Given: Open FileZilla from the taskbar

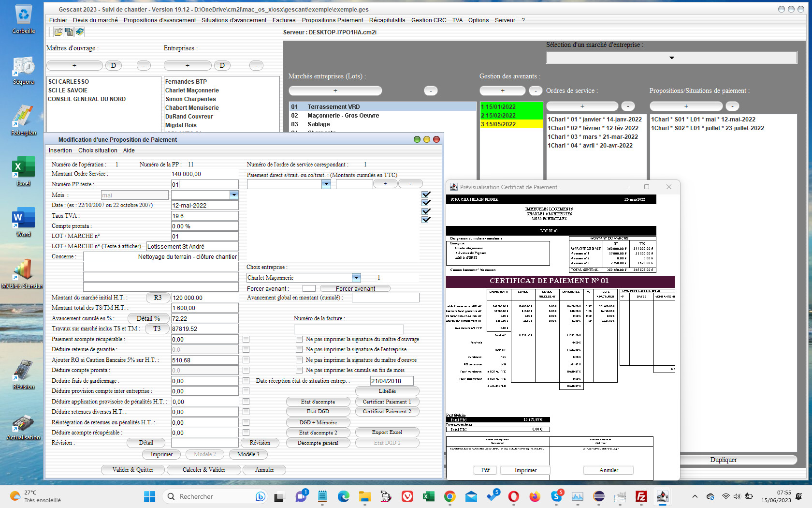Looking at the screenshot, I should (641, 496).
